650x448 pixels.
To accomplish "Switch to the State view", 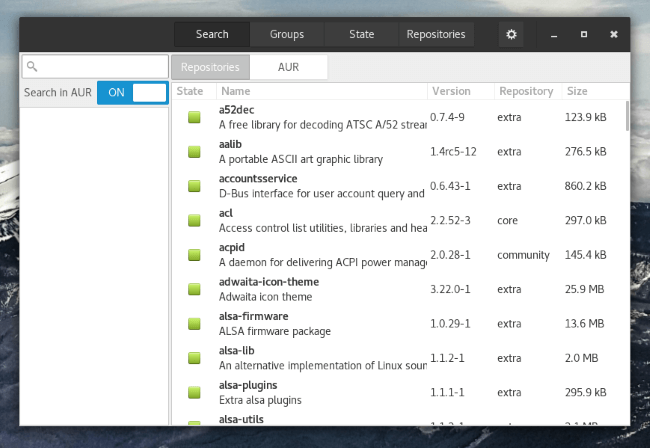I will click(361, 34).
